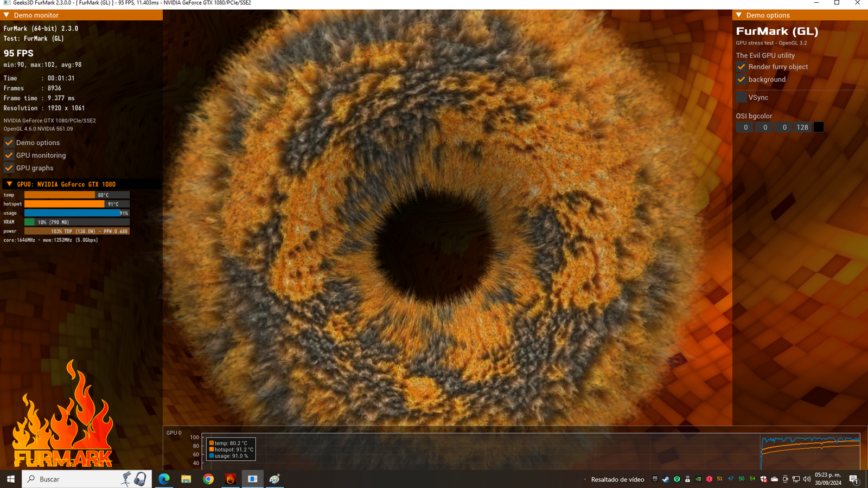Click the red alert tray icon
868x488 pixels.
709,479
